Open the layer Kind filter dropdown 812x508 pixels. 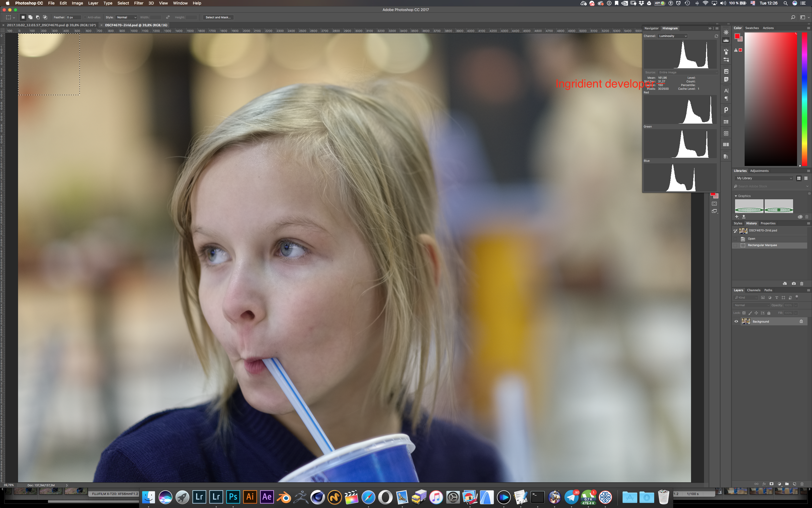pos(745,298)
